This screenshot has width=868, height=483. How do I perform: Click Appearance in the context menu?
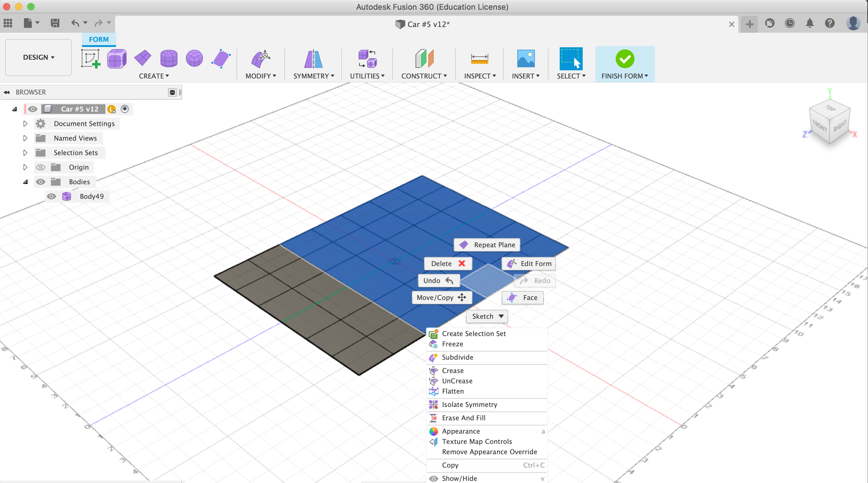[x=461, y=429]
